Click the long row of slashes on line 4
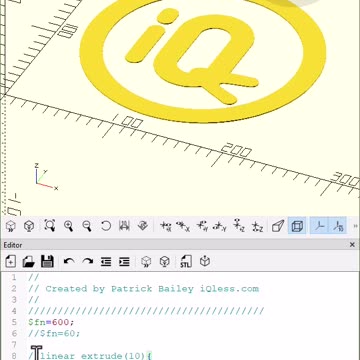The width and height of the screenshot is (360, 360). tap(146, 311)
